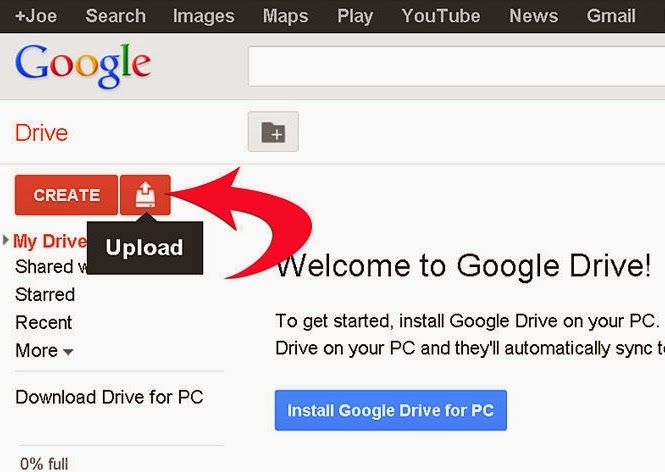Open Gmail from the top bar
665x472 pixels.
point(611,16)
